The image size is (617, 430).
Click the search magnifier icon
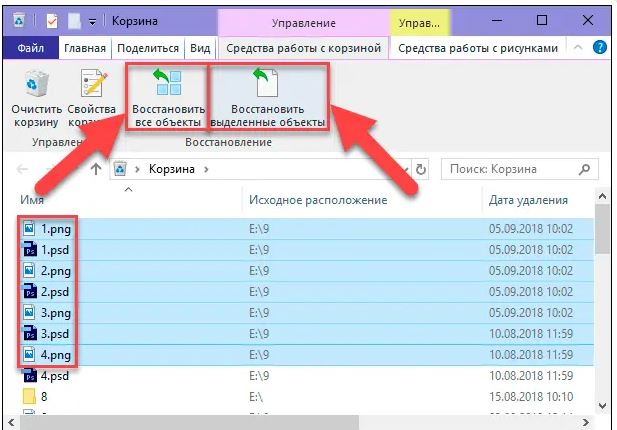584,169
